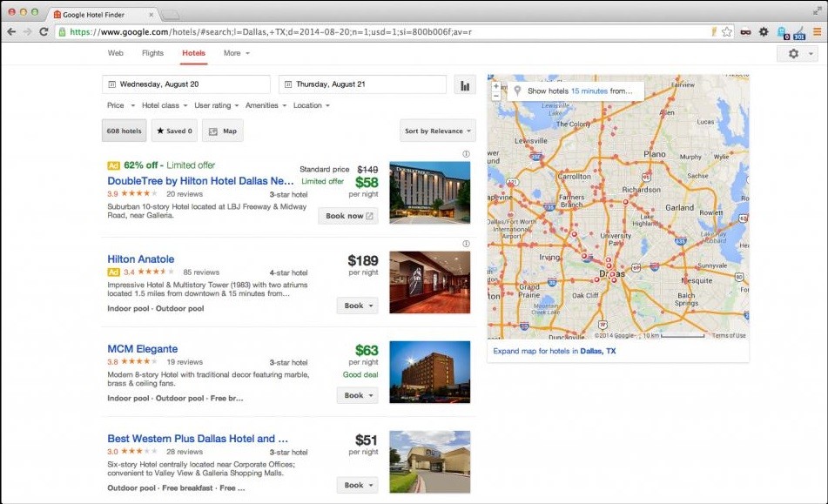The height and width of the screenshot is (504, 828).
Task: Open the Sort by Relevance dropdown
Action: pos(438,131)
